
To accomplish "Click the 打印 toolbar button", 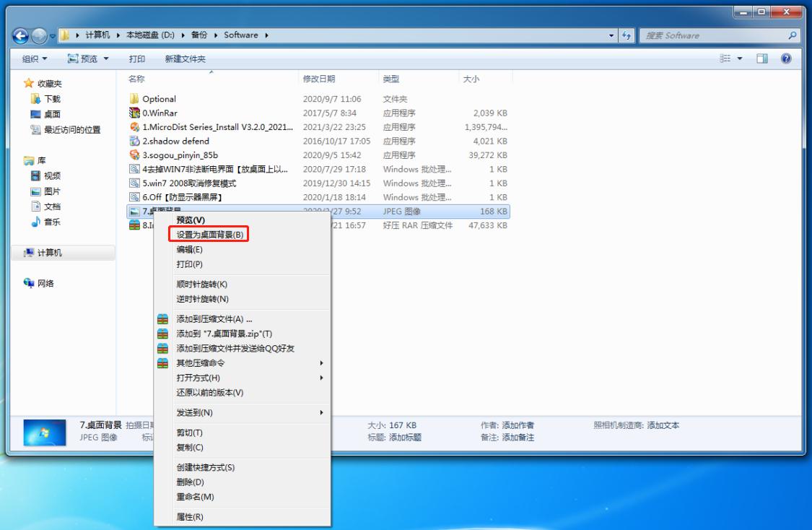I will (x=136, y=59).
